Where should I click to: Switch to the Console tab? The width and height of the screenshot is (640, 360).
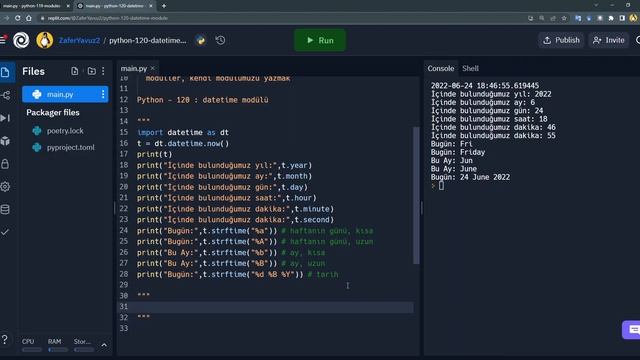(x=440, y=69)
